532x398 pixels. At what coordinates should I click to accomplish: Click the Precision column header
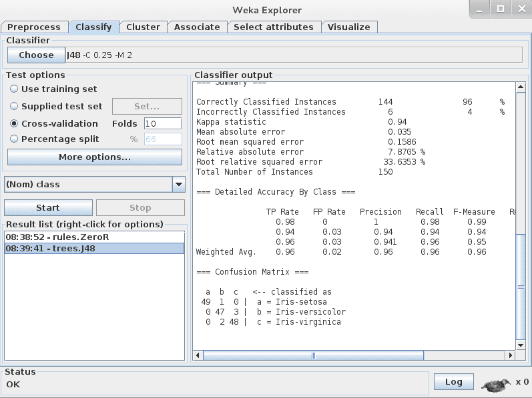[380, 212]
